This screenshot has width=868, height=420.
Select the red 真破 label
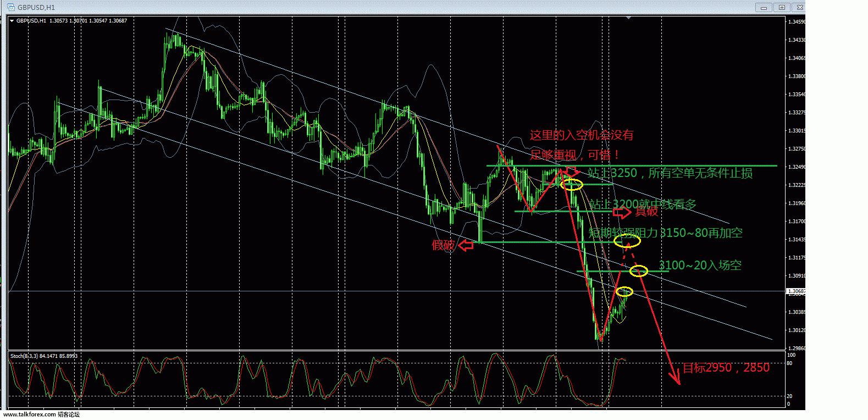coord(646,211)
